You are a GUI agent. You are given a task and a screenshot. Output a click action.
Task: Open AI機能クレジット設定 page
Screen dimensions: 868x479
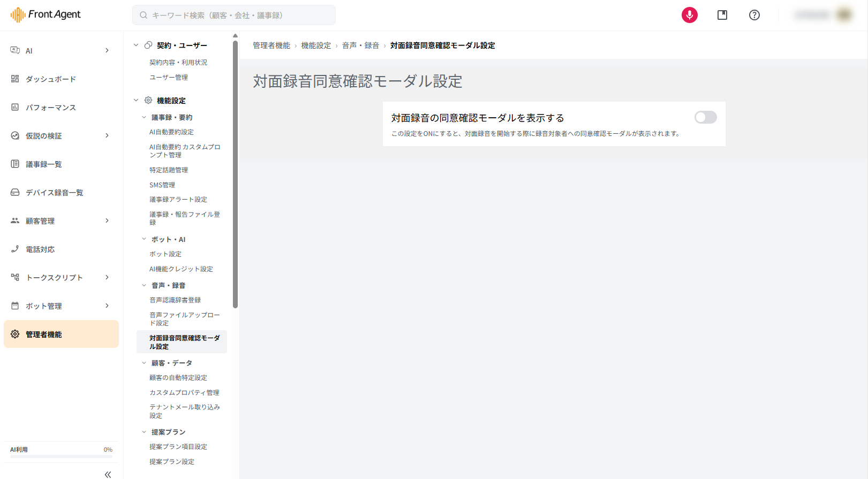[x=181, y=269]
